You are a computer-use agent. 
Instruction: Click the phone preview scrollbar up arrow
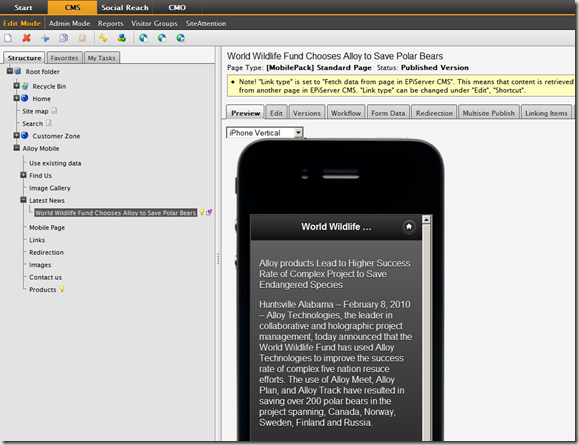pyautogui.click(x=426, y=220)
